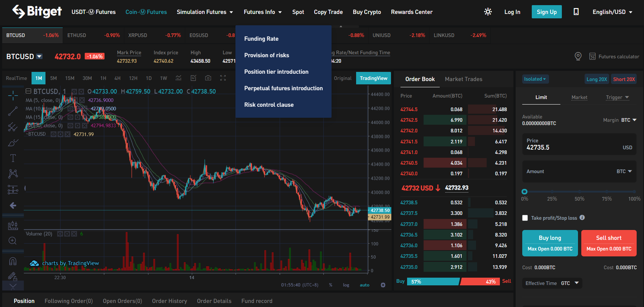Click the Sell short button

point(609,243)
